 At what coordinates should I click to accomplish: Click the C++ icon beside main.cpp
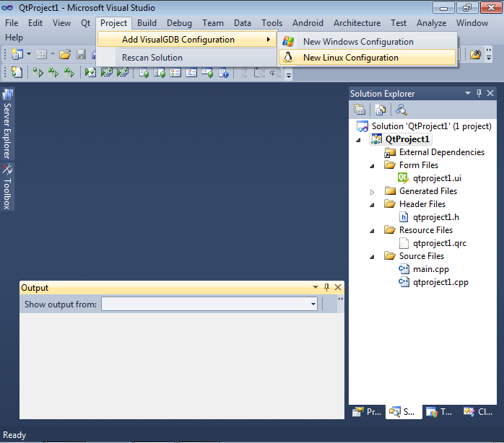tap(404, 269)
